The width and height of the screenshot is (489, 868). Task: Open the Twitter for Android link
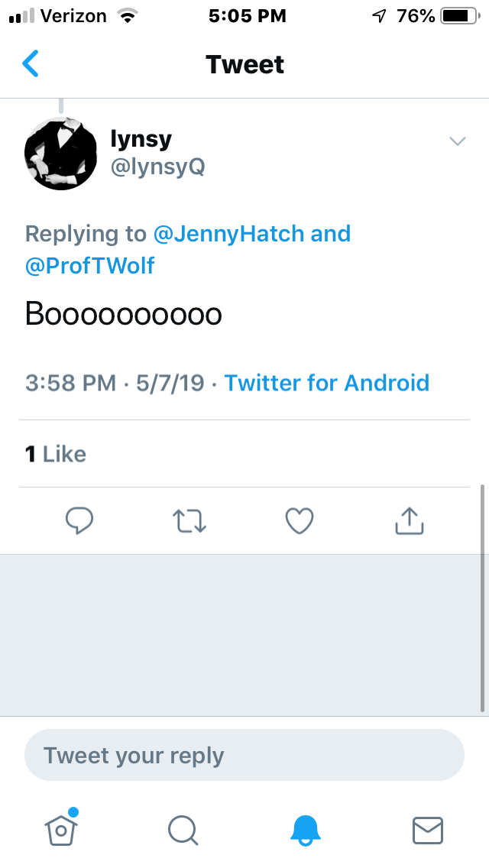[x=327, y=383]
